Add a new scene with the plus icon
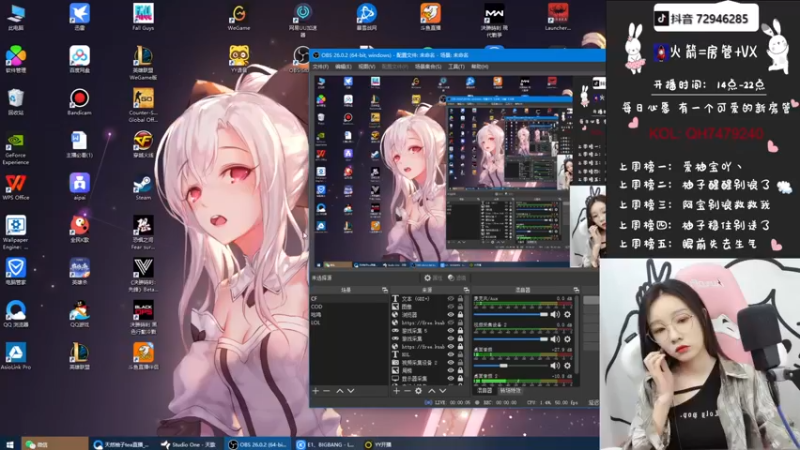 point(316,391)
